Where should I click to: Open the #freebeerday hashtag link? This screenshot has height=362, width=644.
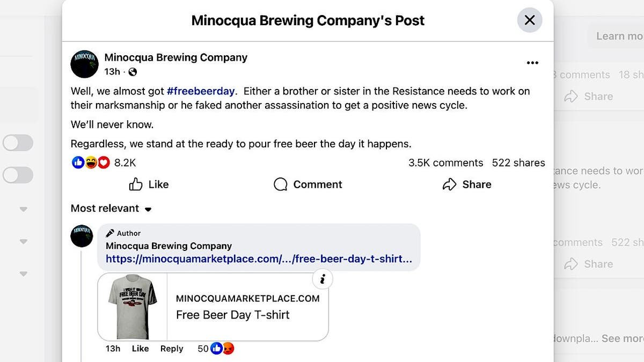201,91
